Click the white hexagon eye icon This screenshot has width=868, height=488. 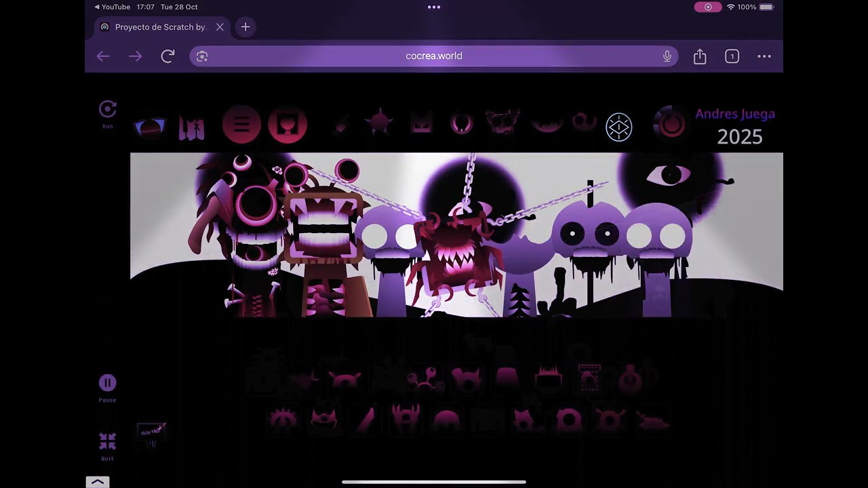618,127
